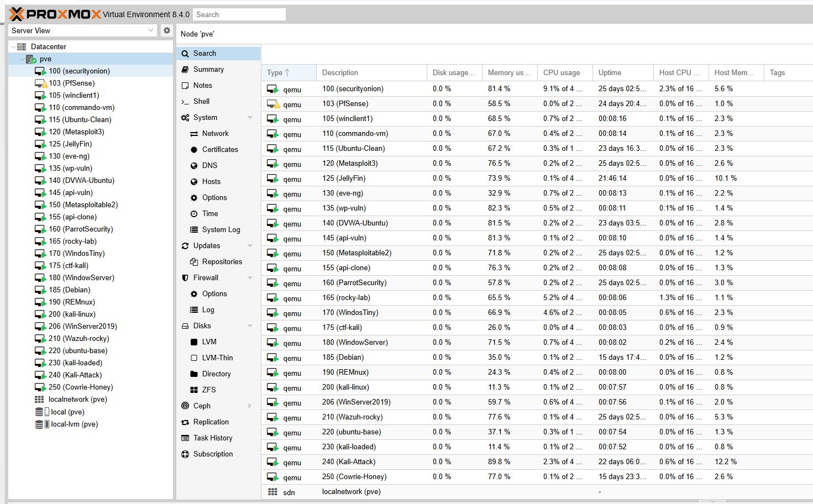Image resolution: width=813 pixels, height=504 pixels.
Task: Open the Server View dropdown
Action: (151, 30)
